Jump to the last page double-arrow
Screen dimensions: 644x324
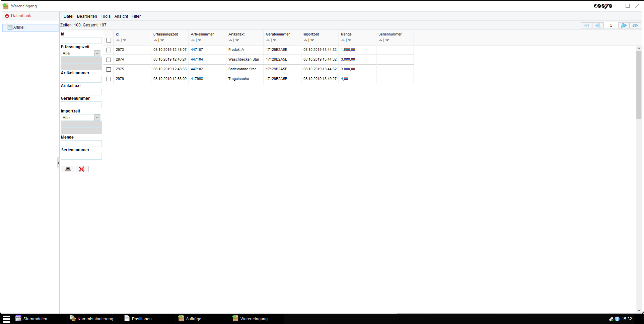coord(635,25)
